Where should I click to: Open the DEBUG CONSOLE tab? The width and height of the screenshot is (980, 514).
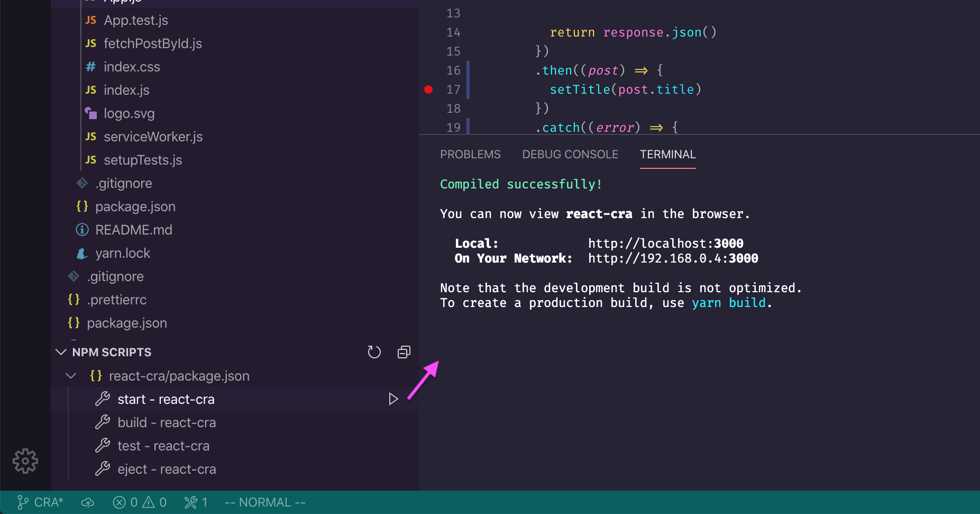pyautogui.click(x=570, y=155)
